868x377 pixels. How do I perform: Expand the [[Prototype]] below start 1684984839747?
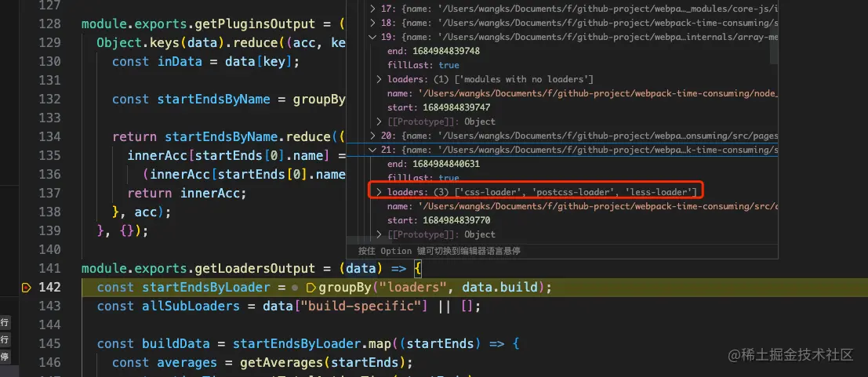[380, 121]
